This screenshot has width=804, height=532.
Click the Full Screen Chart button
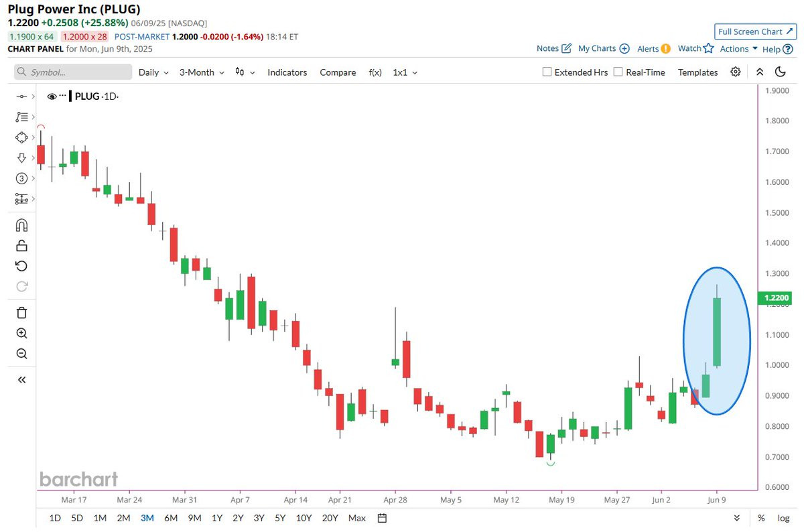tap(755, 31)
